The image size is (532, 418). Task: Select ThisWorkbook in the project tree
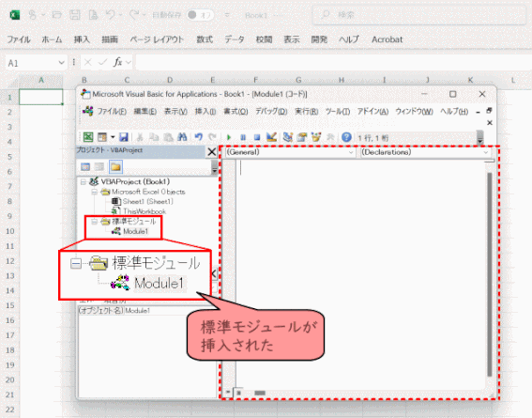[x=144, y=211]
